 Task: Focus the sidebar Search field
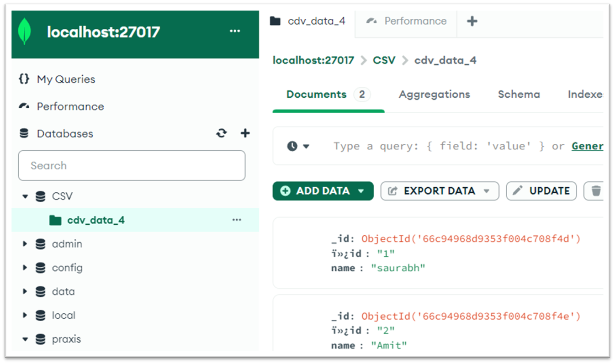(132, 165)
